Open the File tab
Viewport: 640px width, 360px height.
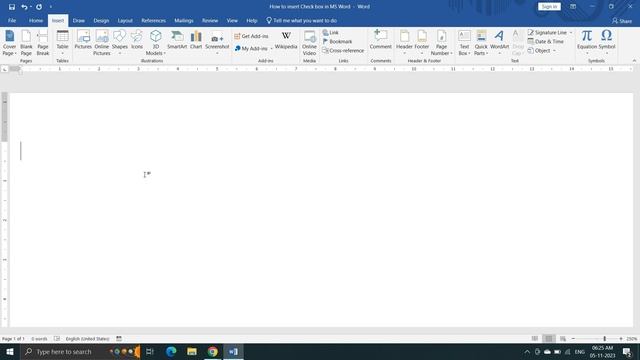12,20
